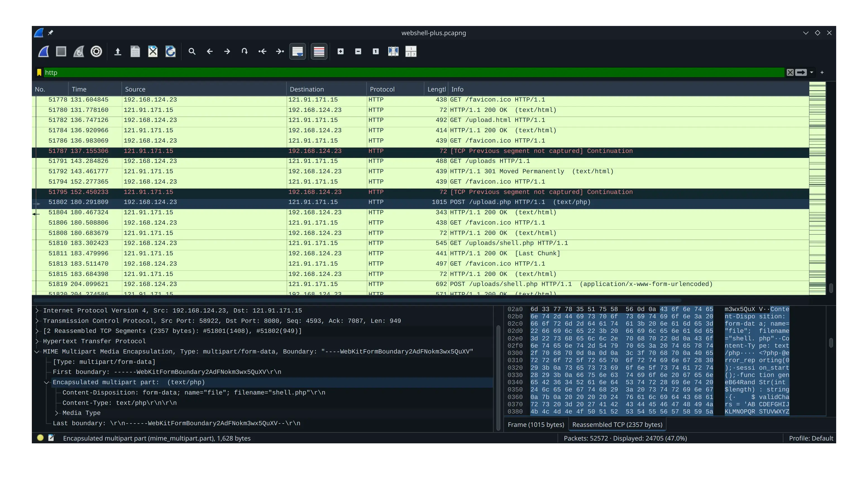This screenshot has width=868, height=481.
Task: Click the close capture file icon
Action: (x=153, y=52)
